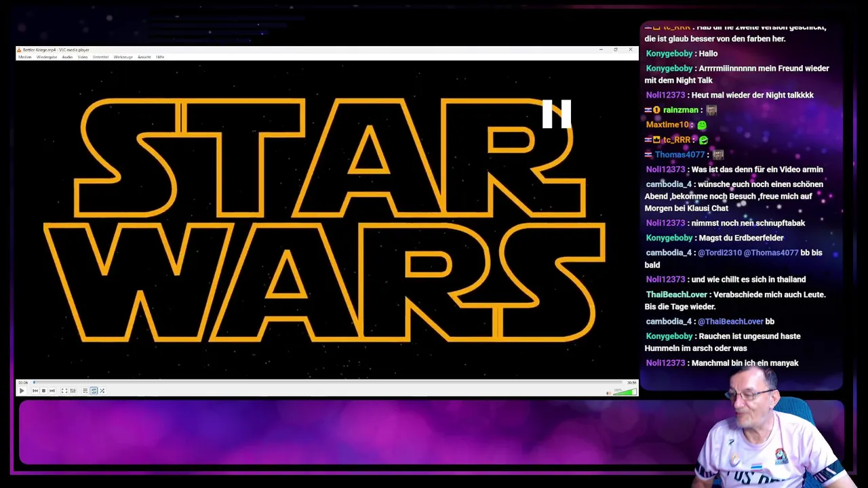Click message 'Manchmal bin ich ein manyak'

[x=745, y=363]
